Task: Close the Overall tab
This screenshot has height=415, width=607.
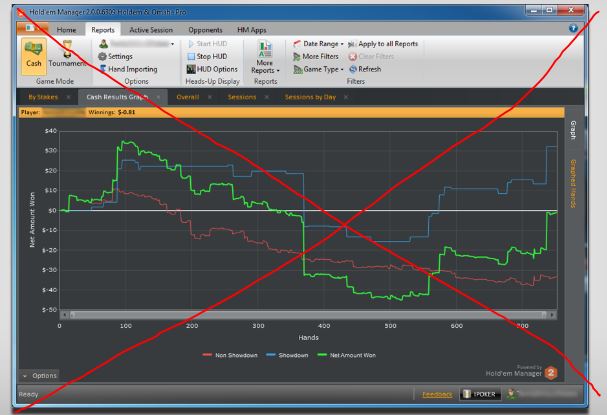Action: [209, 97]
